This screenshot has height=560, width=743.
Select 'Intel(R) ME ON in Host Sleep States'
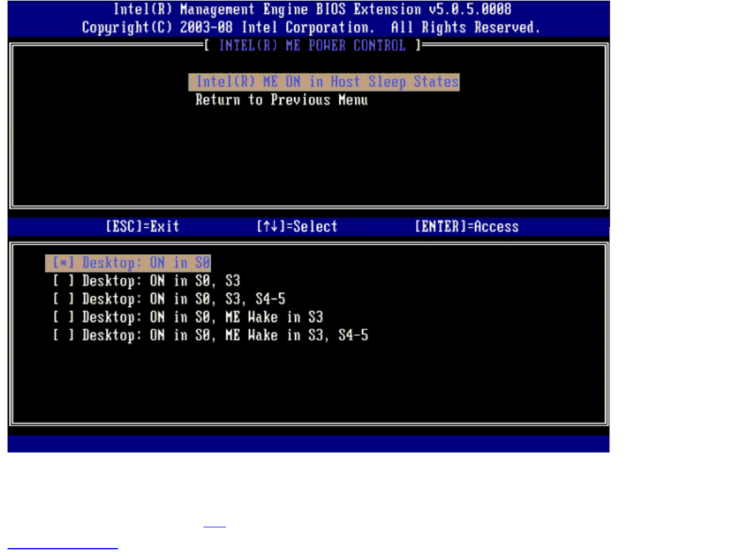coord(324,82)
